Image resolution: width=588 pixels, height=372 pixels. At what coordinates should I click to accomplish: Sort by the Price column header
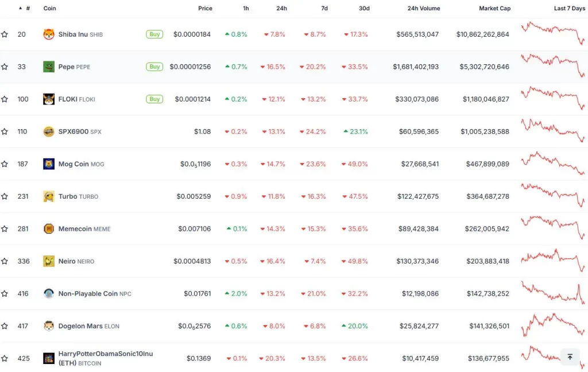205,8
